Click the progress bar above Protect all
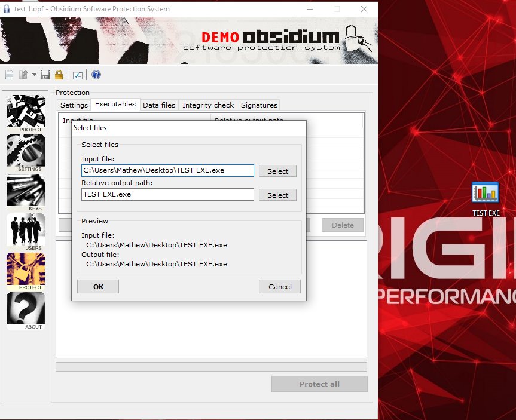 coord(211,367)
